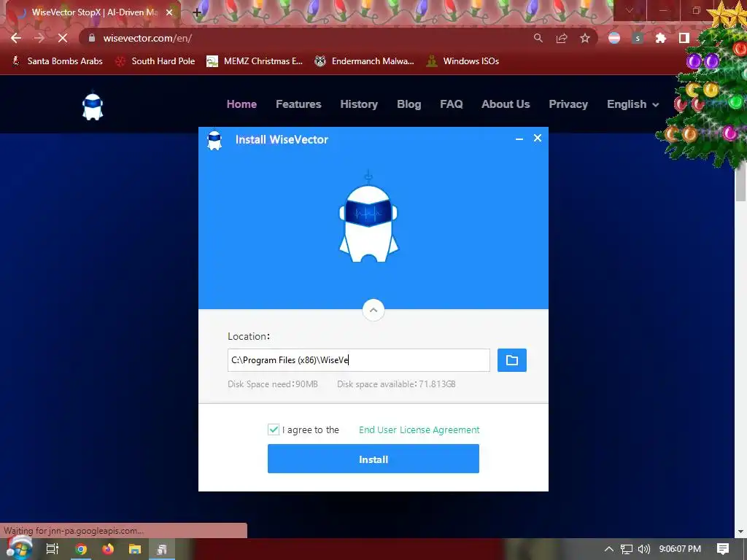Viewport: 747px width, 560px height.
Task: Click the 9:06:07 PM taskbar clock
Action: [x=680, y=549]
